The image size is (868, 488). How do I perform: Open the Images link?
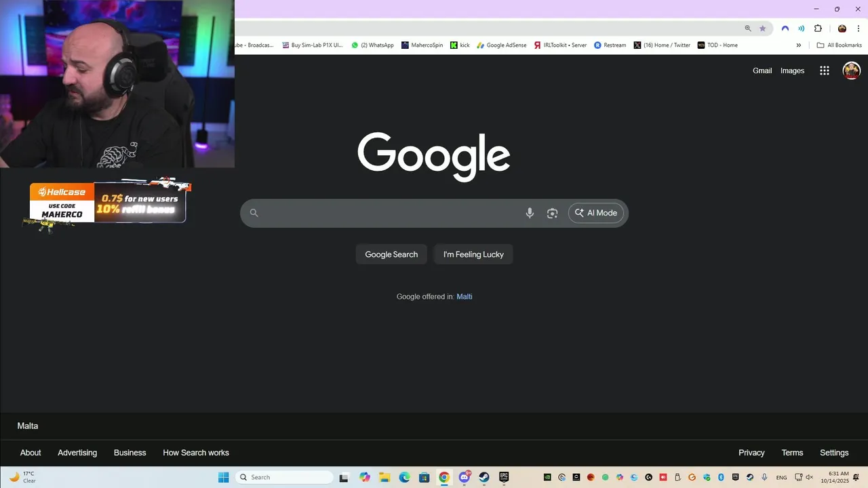[792, 70]
